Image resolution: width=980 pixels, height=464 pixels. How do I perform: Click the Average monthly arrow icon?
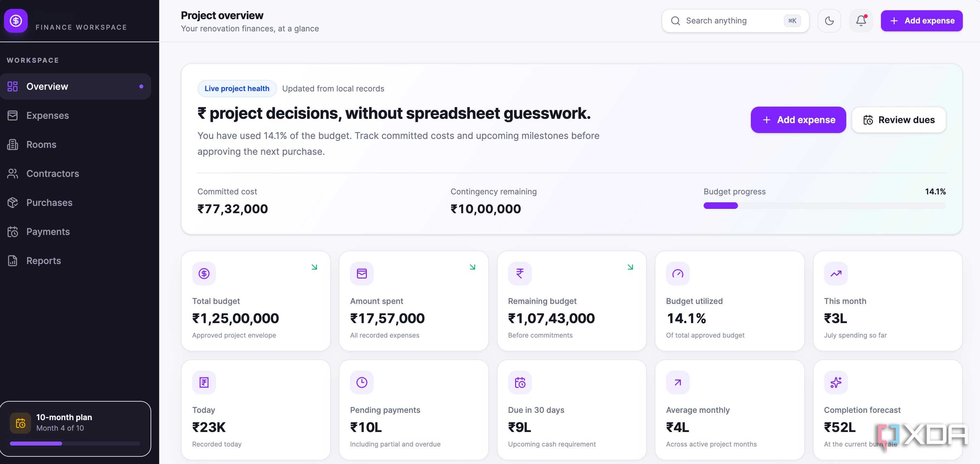[678, 382]
